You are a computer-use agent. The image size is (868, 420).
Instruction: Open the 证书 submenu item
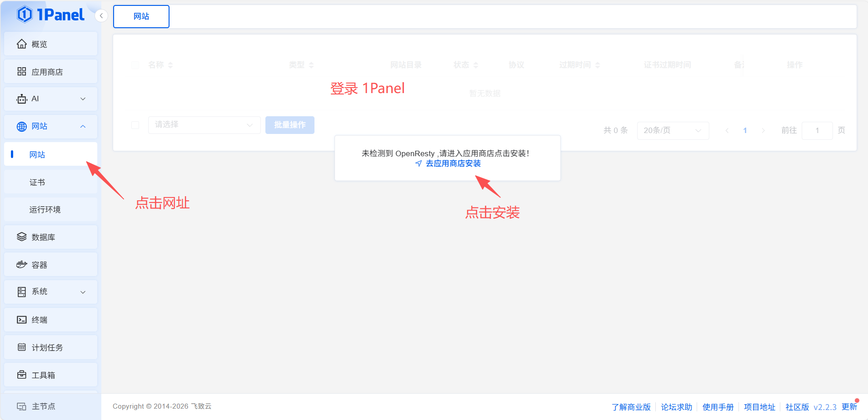50,182
